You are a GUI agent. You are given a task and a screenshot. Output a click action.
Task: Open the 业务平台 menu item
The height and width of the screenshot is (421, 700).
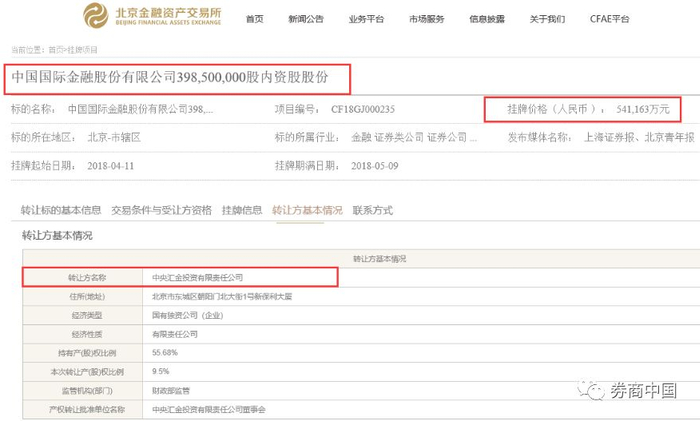(x=366, y=19)
